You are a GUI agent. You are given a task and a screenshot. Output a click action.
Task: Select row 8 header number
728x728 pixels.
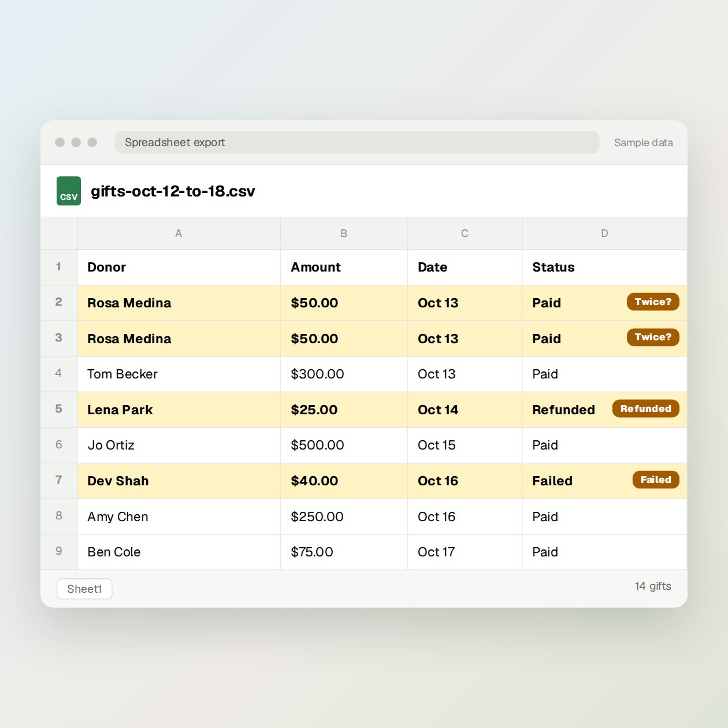pos(58,516)
